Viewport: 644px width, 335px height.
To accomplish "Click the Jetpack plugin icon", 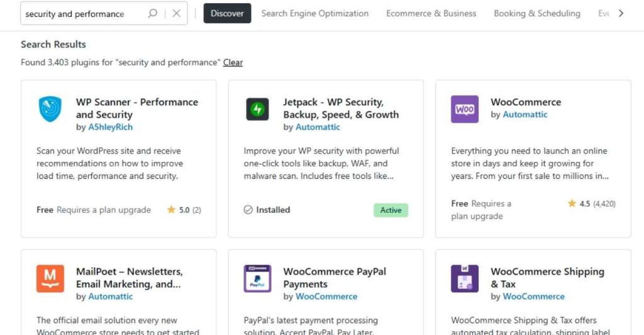I will (257, 109).
